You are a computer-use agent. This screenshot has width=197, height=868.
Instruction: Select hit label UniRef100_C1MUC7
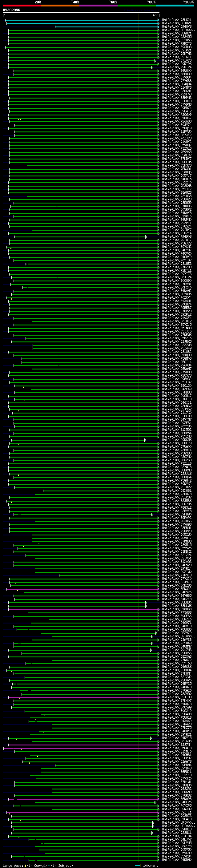tap(177, 118)
